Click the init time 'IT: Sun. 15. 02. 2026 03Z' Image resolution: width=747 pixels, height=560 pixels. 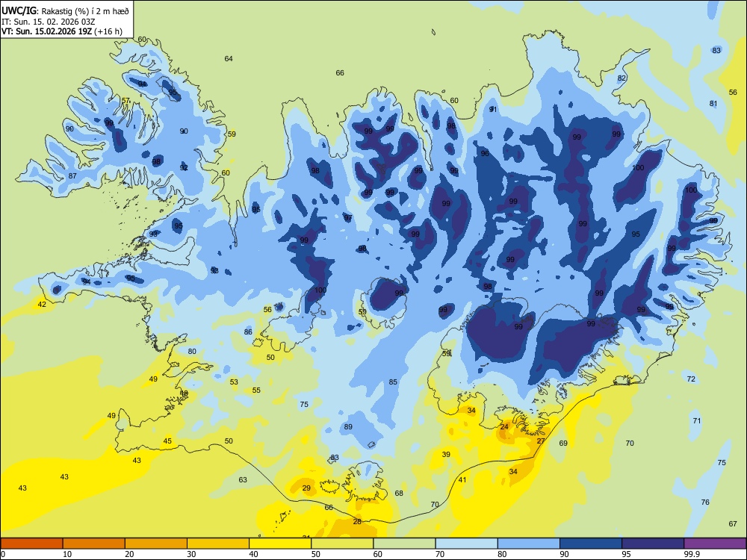[x=48, y=22]
